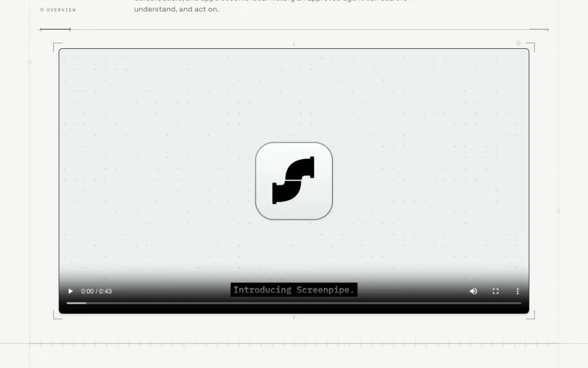This screenshot has width=588, height=368.
Task: Seek along the video progress bar
Action: 293,303
